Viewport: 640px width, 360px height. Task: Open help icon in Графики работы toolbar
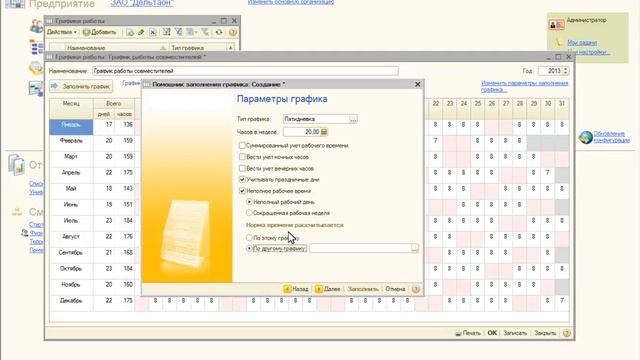point(233,32)
